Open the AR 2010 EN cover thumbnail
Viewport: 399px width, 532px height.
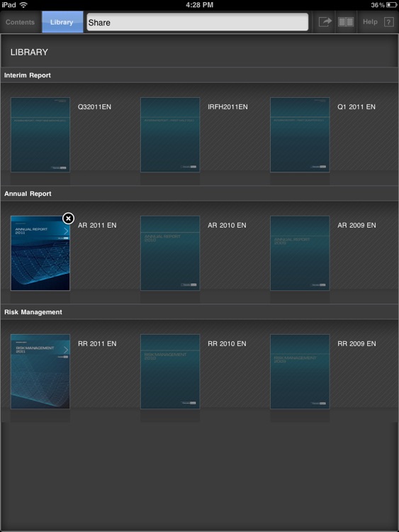tap(170, 253)
